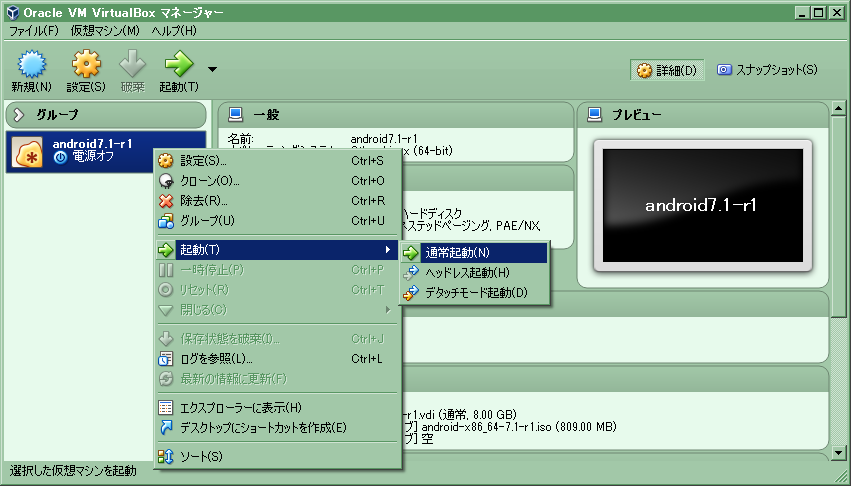Click the pause icon beside 一時停止
This screenshot has width=851, height=486.
166,270
